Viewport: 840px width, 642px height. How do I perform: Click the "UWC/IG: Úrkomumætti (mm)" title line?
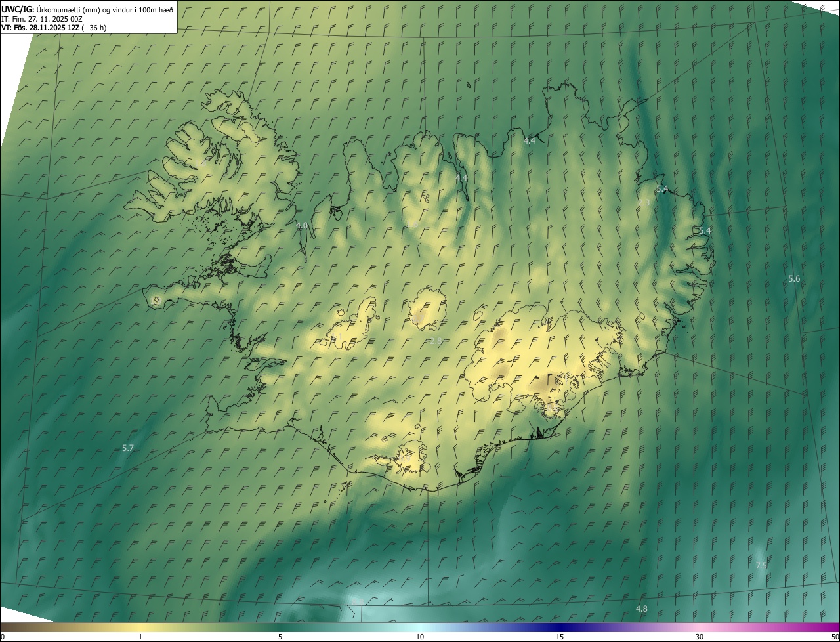click(x=87, y=9)
